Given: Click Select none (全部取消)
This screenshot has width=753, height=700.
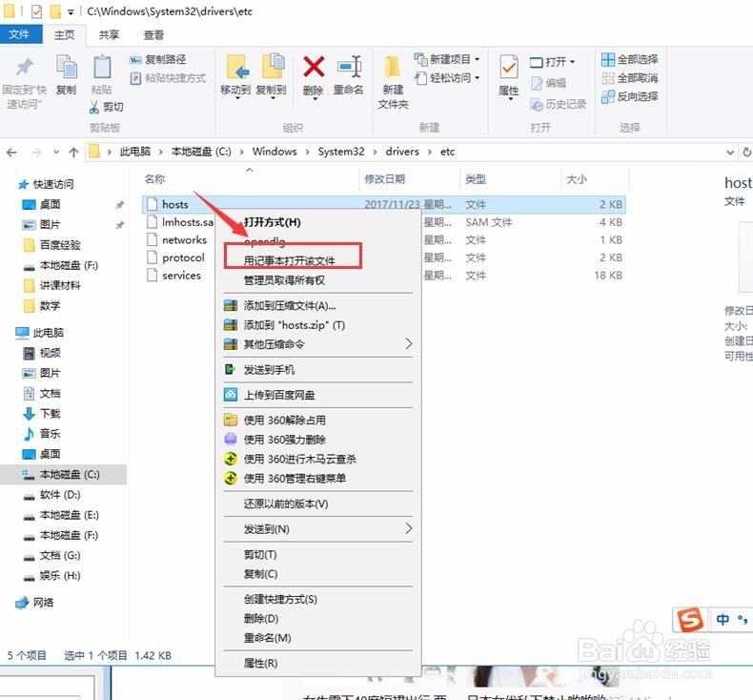Looking at the screenshot, I should 630,78.
